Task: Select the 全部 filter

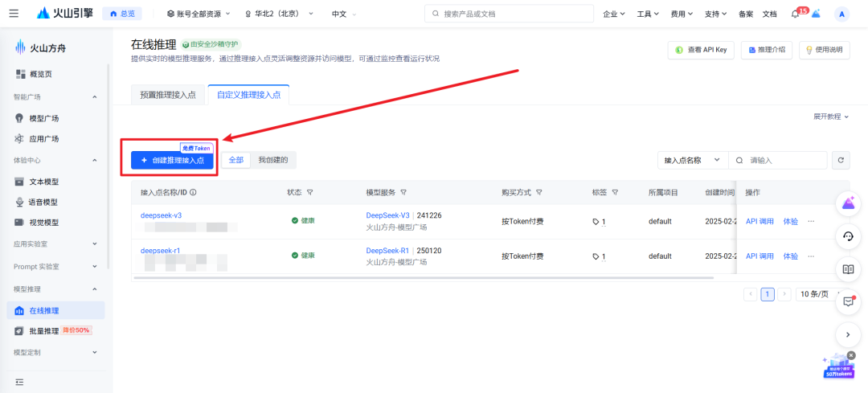Action: (x=235, y=160)
